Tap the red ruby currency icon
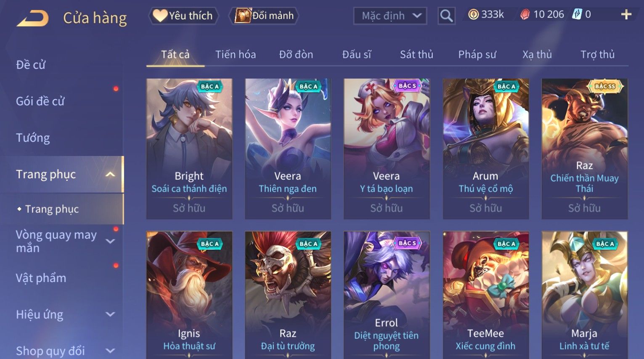This screenshot has width=644, height=359. (x=525, y=15)
